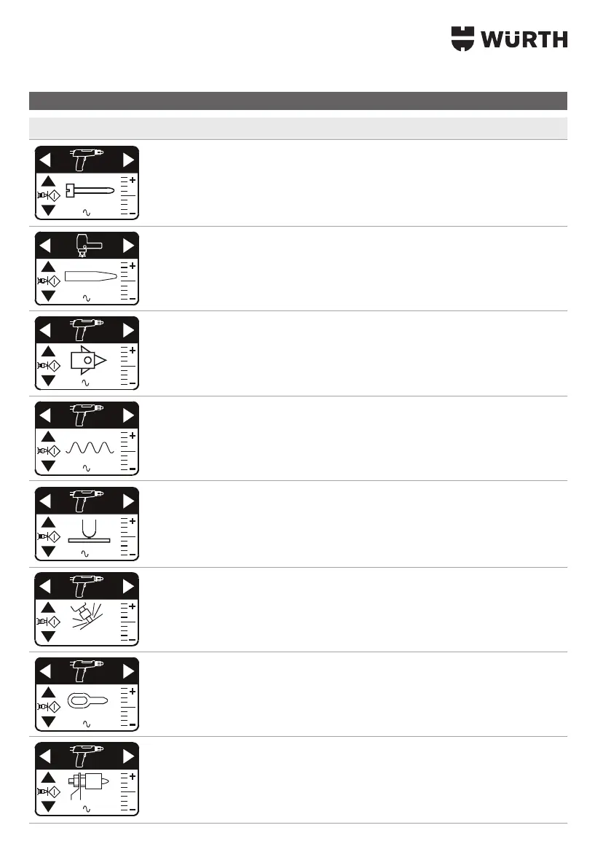
Task: Click the electrode-over-plate heating icon
Action: tap(89, 532)
